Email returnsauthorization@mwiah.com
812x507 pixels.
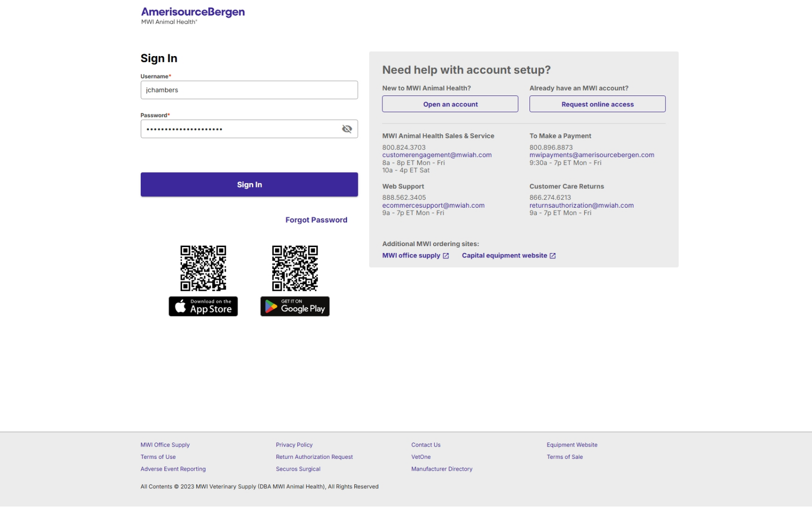[582, 206]
